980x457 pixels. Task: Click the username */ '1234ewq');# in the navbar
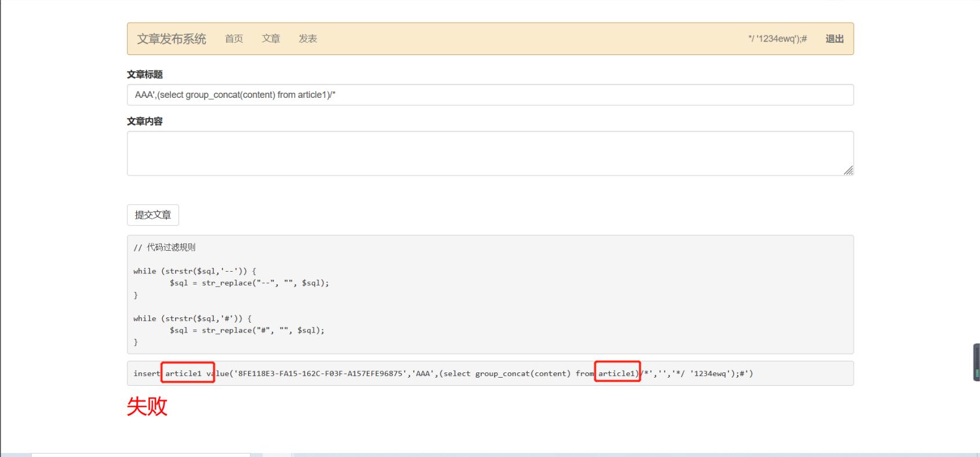(x=777, y=39)
